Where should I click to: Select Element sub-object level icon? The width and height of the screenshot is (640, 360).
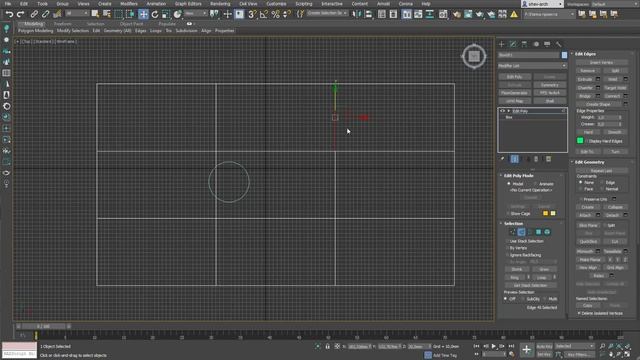[547, 232]
